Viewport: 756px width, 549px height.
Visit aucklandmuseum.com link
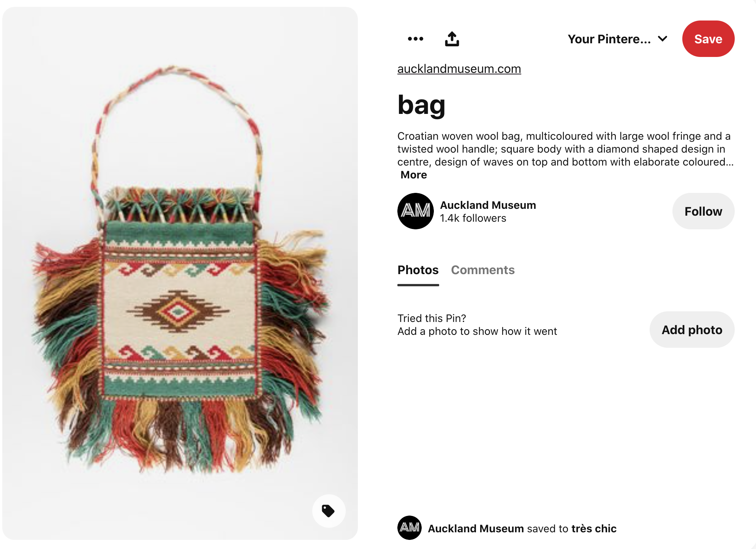tap(459, 69)
